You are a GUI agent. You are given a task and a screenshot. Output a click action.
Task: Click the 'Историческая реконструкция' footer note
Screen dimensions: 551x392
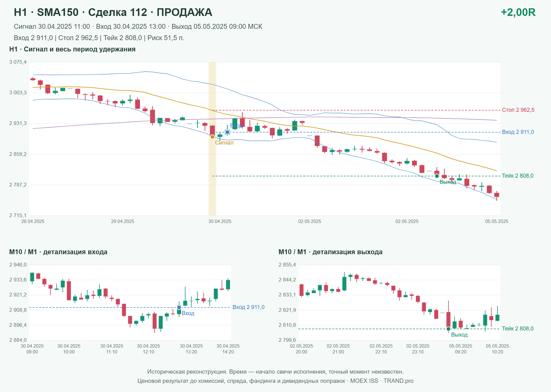(x=275, y=372)
